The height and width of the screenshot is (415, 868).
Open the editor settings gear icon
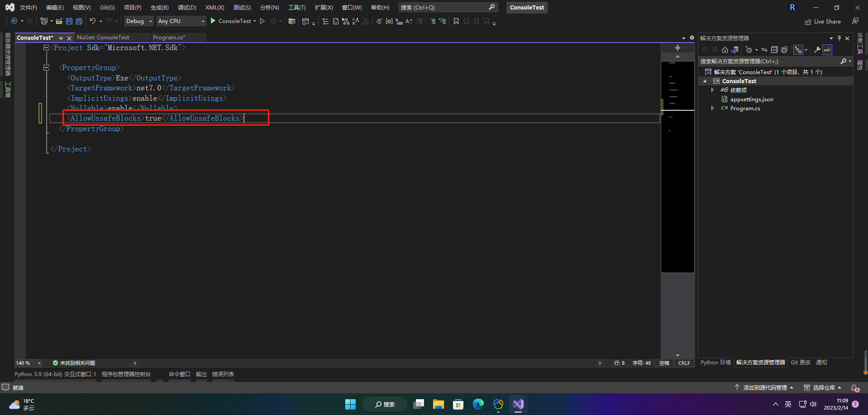pos(692,38)
